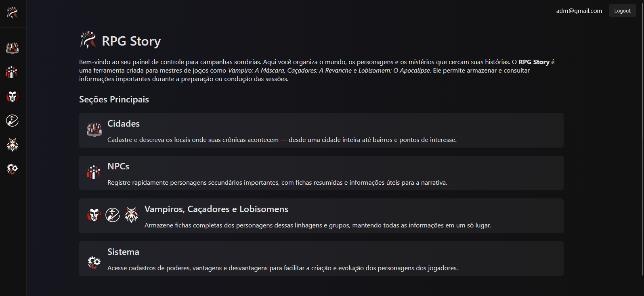
Task: Open the Cidades section title
Action: [124, 123]
